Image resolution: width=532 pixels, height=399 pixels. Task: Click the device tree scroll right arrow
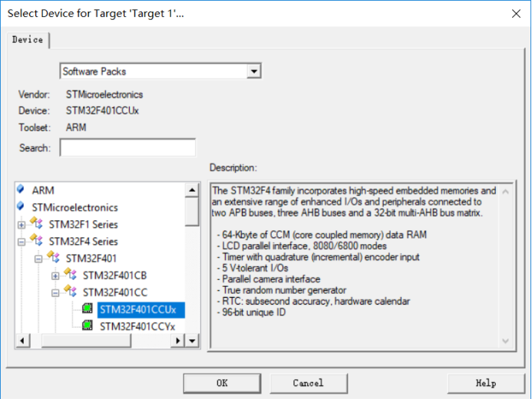178,341
